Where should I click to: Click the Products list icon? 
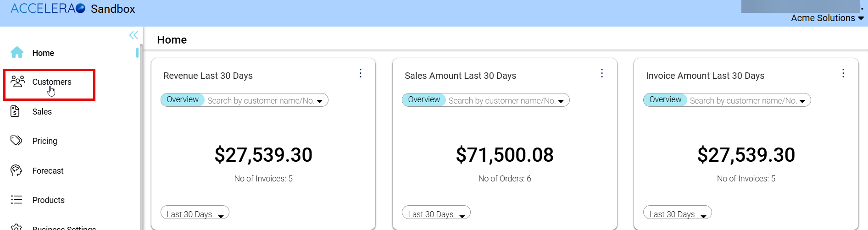click(16, 200)
